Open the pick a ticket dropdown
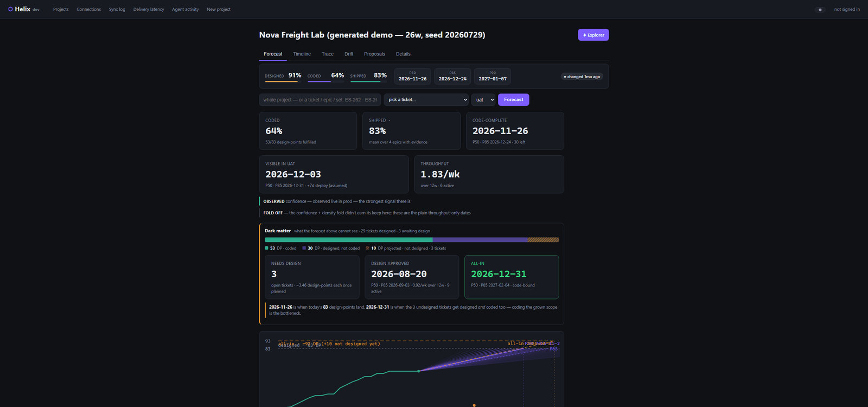The width and height of the screenshot is (868, 407). pos(426,100)
